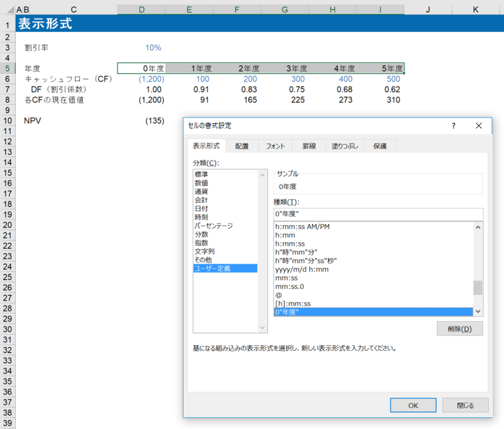This screenshot has width=504, height=429.
Task: Pick the 日付 category
Action: coord(202,208)
